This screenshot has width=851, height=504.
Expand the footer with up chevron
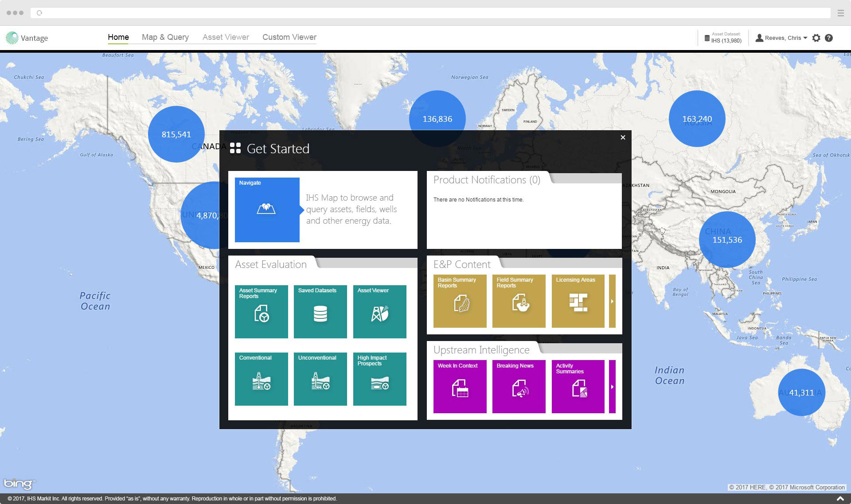pos(840,499)
